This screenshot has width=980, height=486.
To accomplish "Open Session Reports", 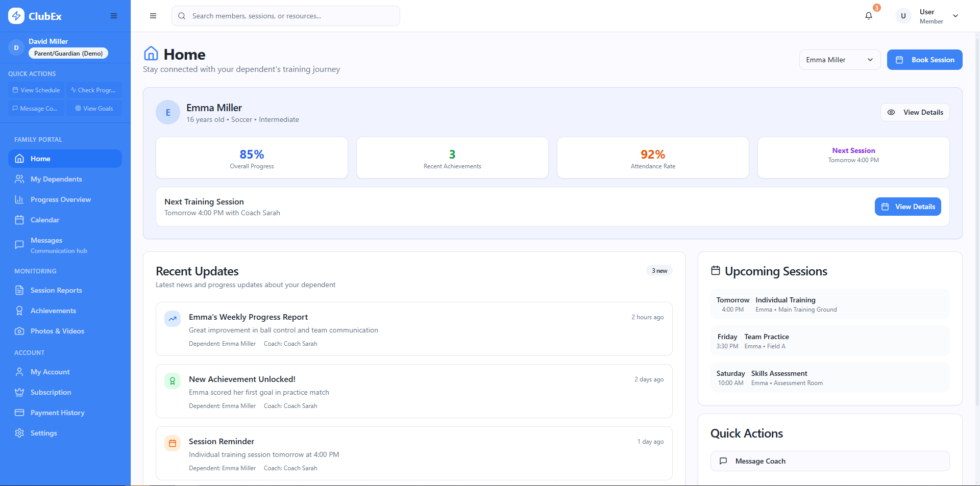I will coord(65,290).
